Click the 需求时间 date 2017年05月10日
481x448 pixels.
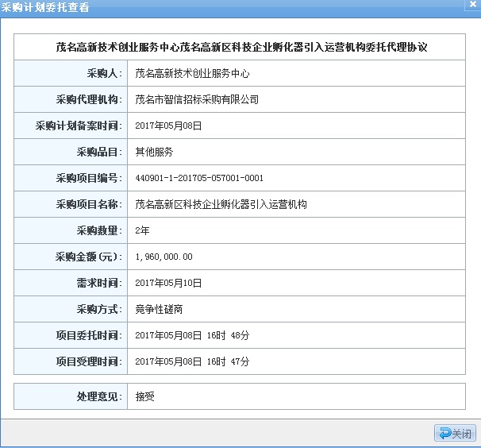(169, 283)
